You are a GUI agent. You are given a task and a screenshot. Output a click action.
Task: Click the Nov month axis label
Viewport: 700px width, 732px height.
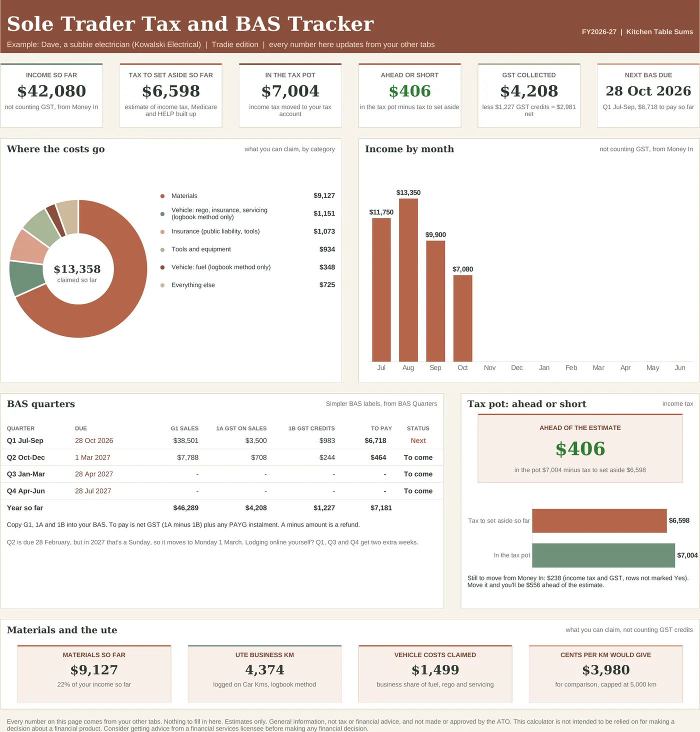click(489, 367)
